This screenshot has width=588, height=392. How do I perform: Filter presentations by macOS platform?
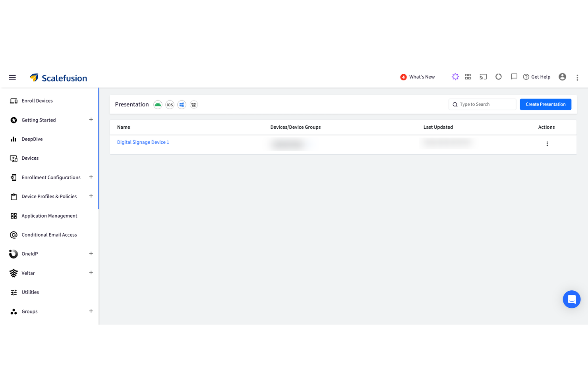pos(193,104)
